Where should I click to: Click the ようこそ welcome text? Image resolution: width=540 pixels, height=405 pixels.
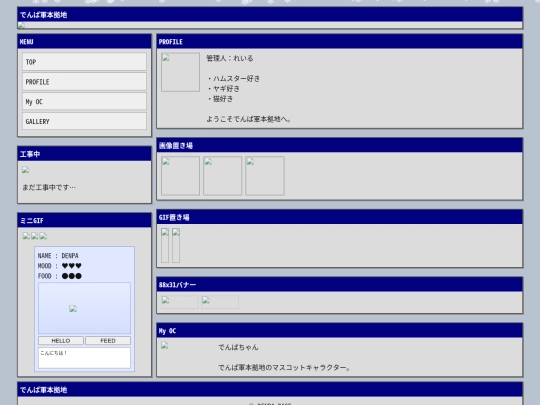[x=249, y=119]
